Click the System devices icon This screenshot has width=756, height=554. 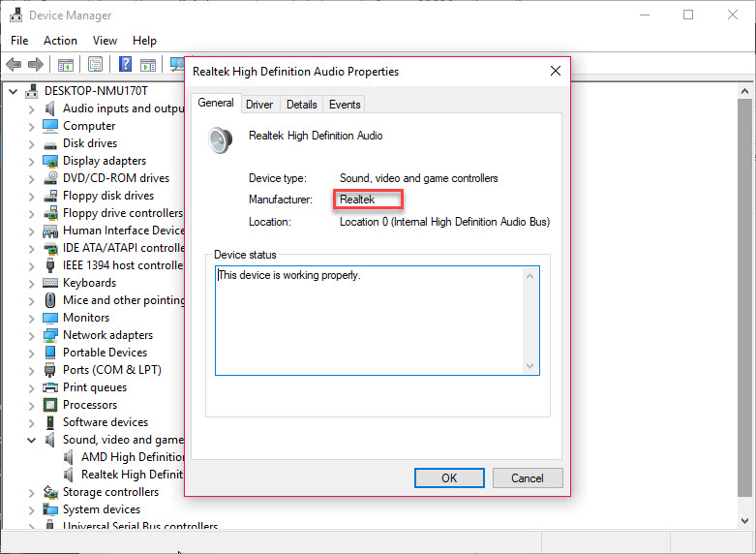pos(50,509)
